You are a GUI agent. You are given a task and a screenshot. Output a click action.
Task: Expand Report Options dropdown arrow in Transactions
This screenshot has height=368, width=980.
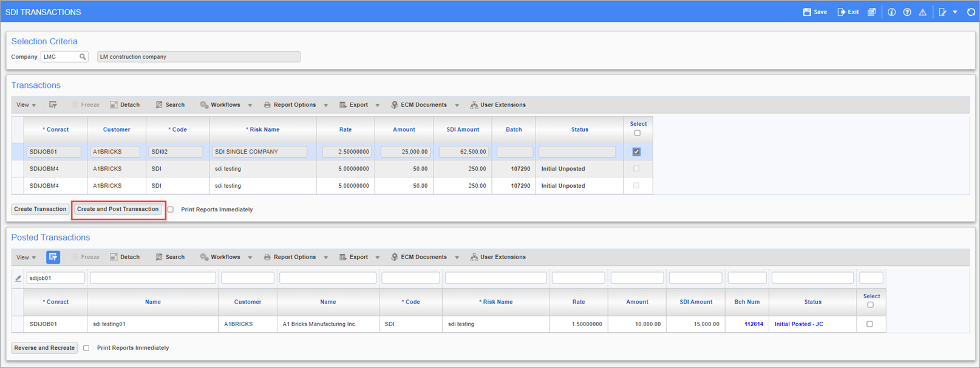point(326,106)
